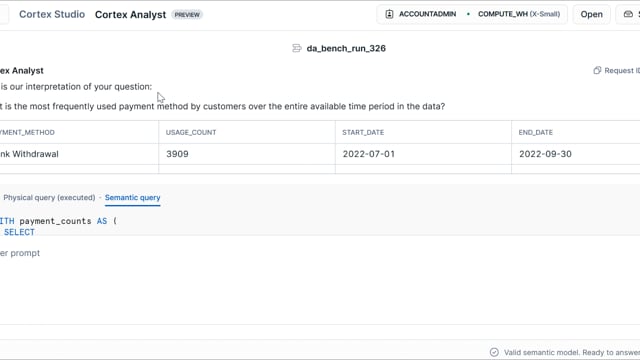This screenshot has width=640, height=360.
Task: Click the semantic model file icon
Action: coord(297,49)
